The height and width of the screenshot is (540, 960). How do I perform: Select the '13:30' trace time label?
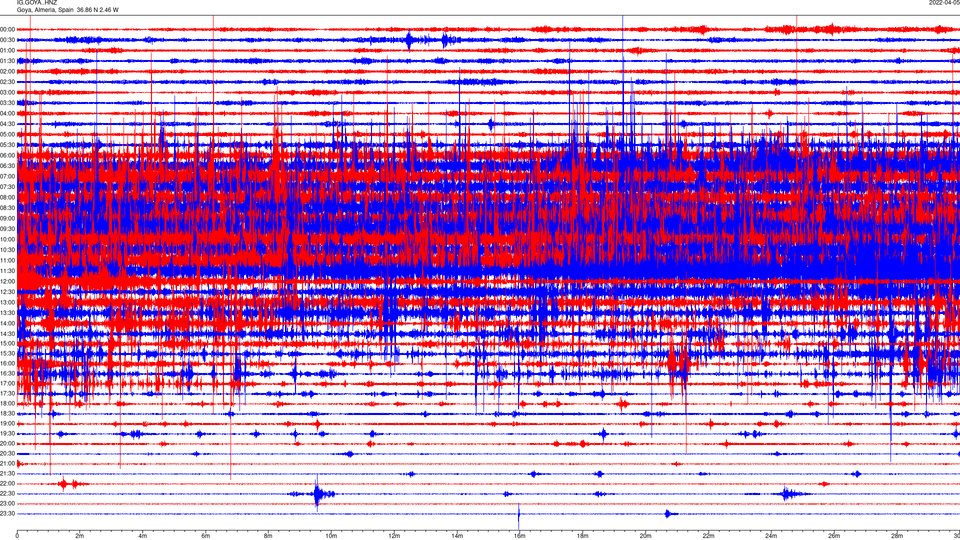point(7,312)
